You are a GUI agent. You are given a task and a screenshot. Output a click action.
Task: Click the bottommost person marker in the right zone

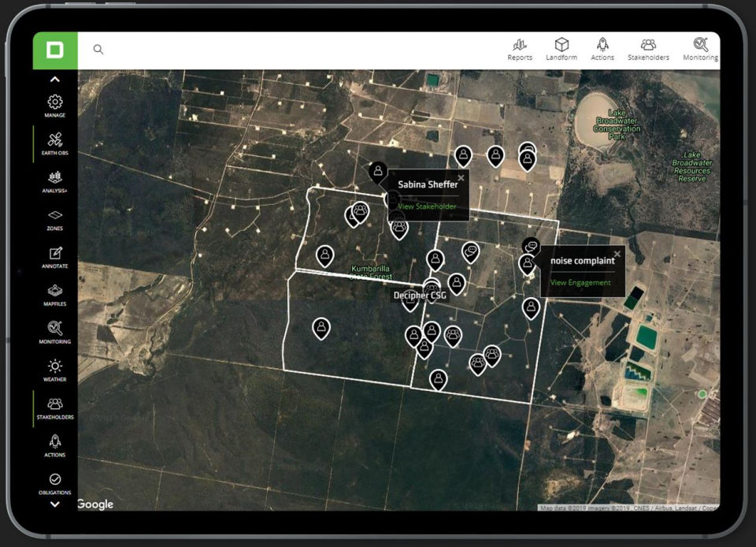[439, 380]
